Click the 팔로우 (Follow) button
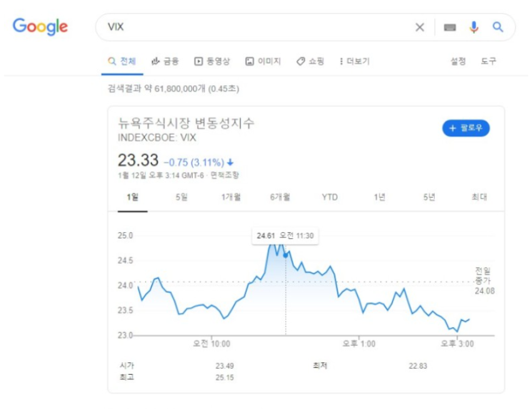The height and width of the screenshot is (416, 532). pyautogui.click(x=466, y=128)
